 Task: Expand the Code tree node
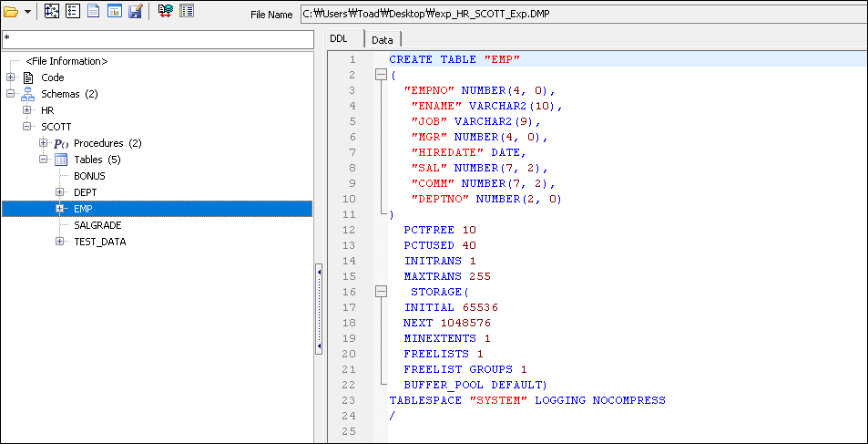pos(11,77)
